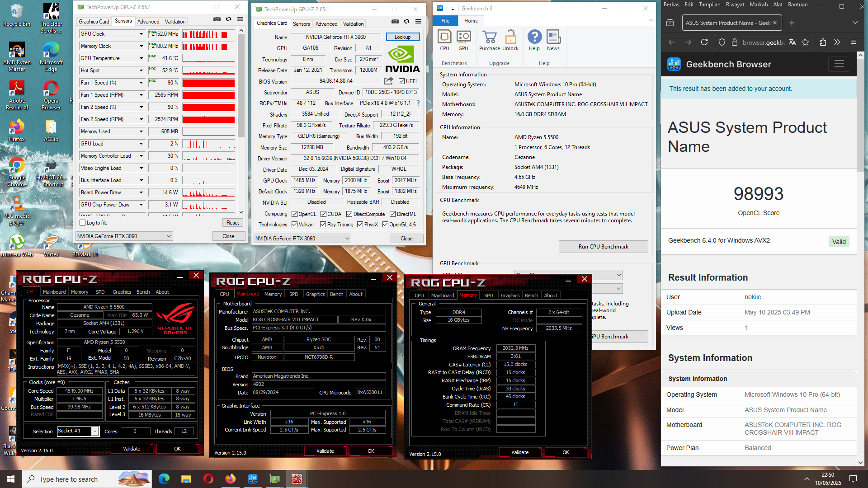868x488 pixels.
Task: Open Purchase cart icon in Geekbench
Action: 490,40
